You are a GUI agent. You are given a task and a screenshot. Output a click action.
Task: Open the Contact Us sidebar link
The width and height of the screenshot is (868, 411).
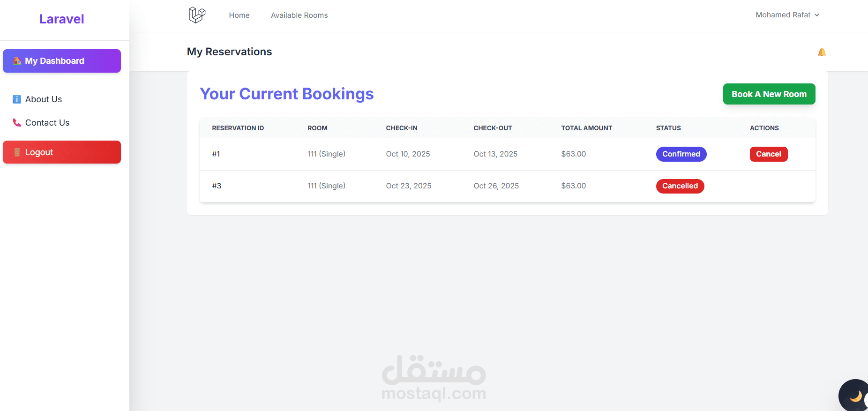pyautogui.click(x=47, y=123)
